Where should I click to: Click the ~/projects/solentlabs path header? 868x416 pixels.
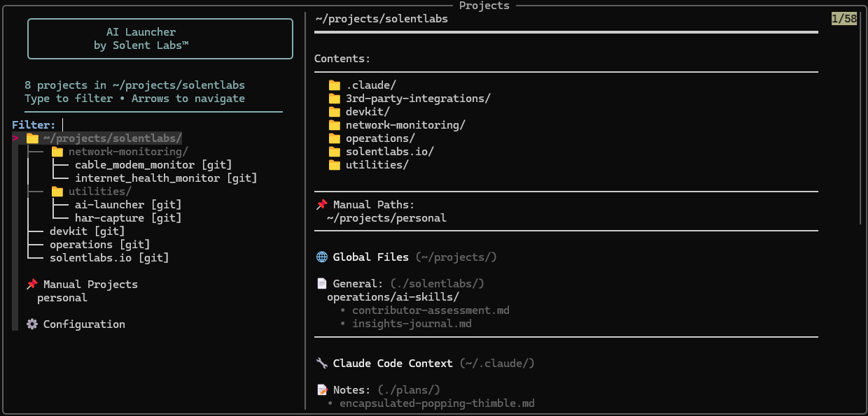point(381,19)
